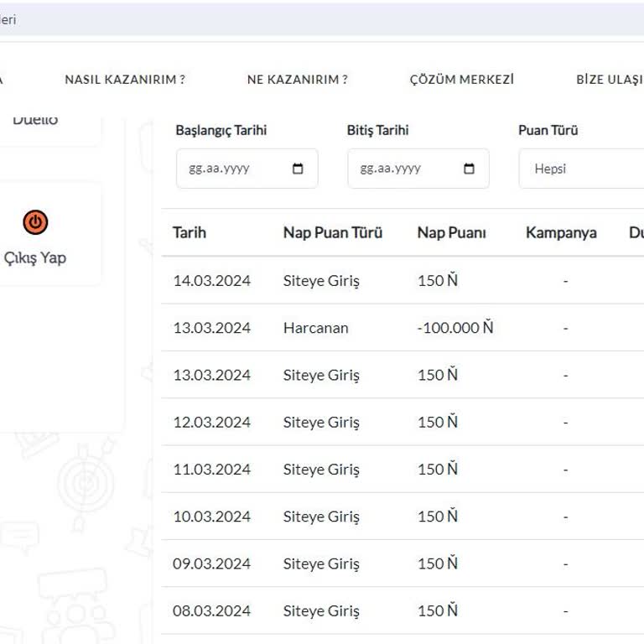Image resolution: width=644 pixels, height=644 pixels.
Task: Click the Tarih column header
Action: tap(190, 232)
